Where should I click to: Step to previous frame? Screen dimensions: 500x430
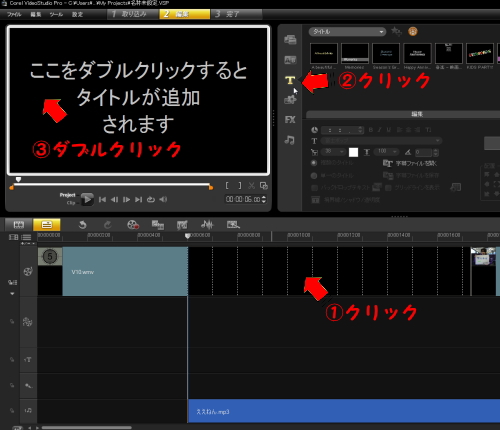click(x=114, y=199)
